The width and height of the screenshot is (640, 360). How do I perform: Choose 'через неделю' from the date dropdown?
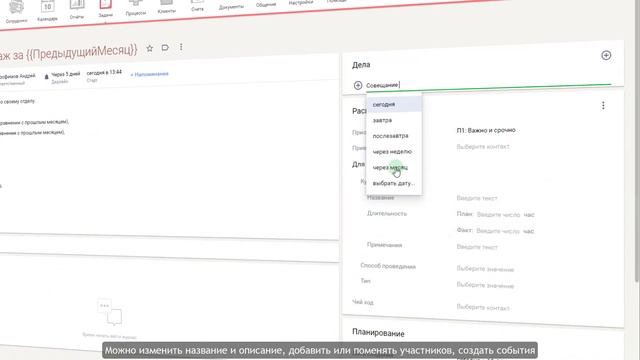(x=394, y=151)
